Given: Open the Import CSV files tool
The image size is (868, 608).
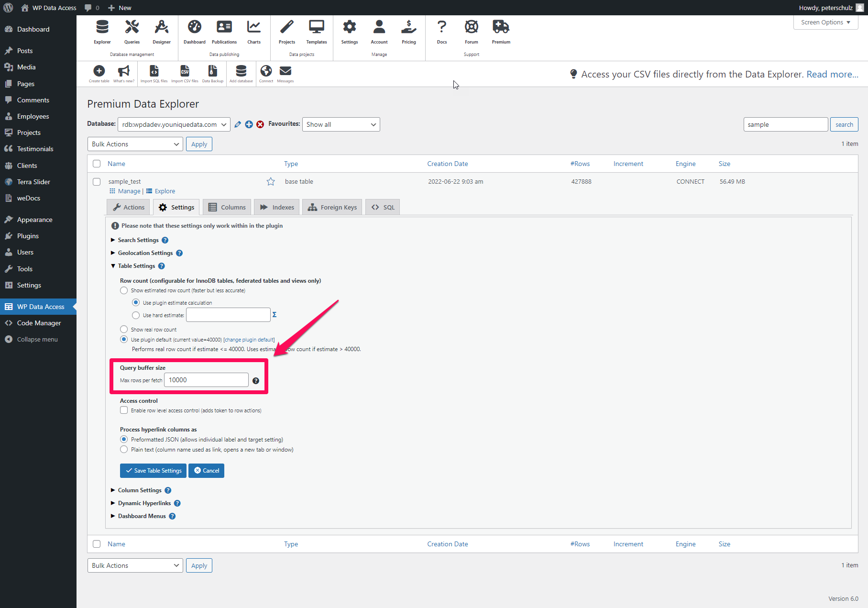Looking at the screenshot, I should point(185,72).
